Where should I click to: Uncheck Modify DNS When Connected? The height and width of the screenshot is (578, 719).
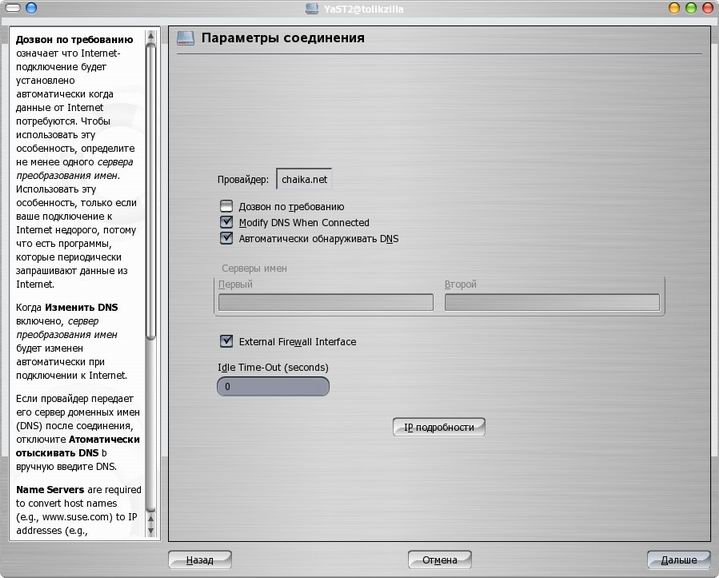pos(226,223)
